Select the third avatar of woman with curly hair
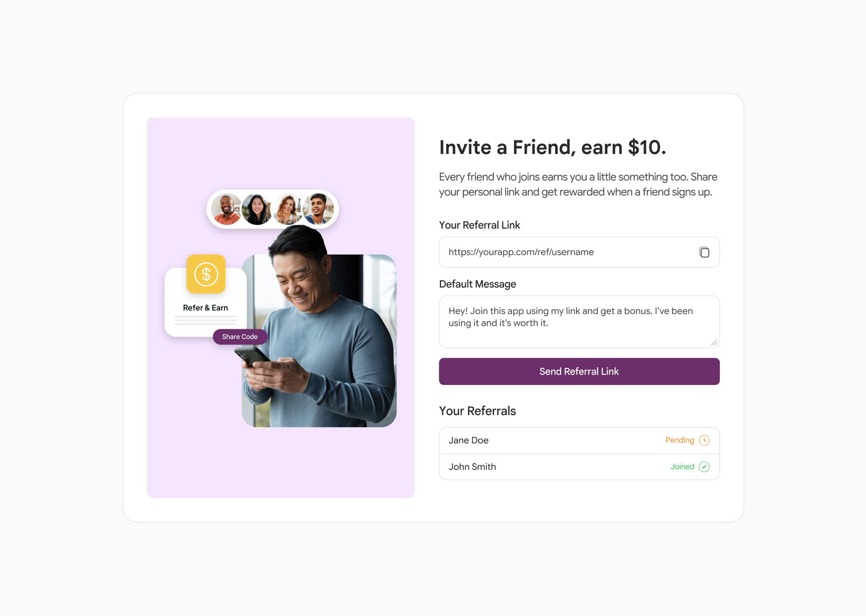 287,209
